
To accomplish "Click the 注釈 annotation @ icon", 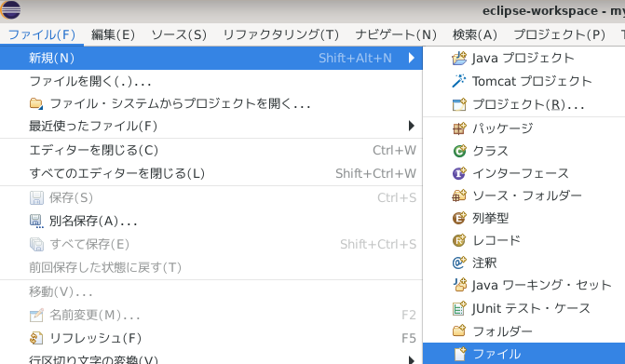I will [459, 263].
